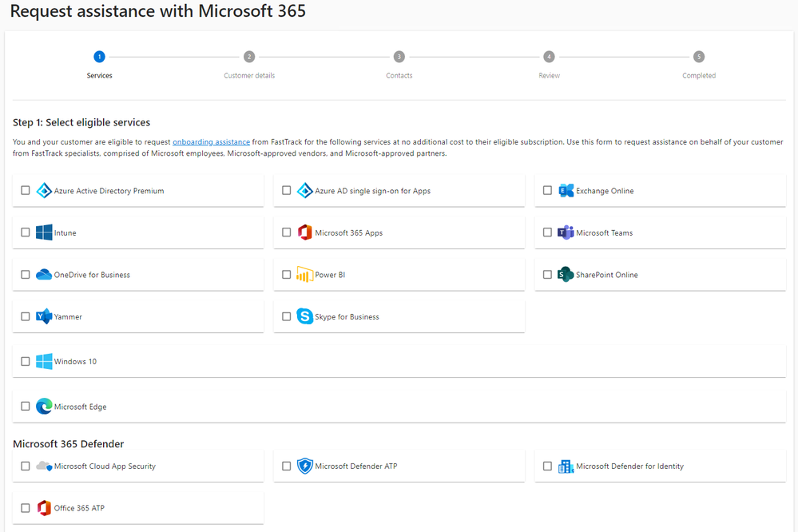
Task: Click the Microsoft Cloud App Security icon
Action: pyautogui.click(x=44, y=466)
